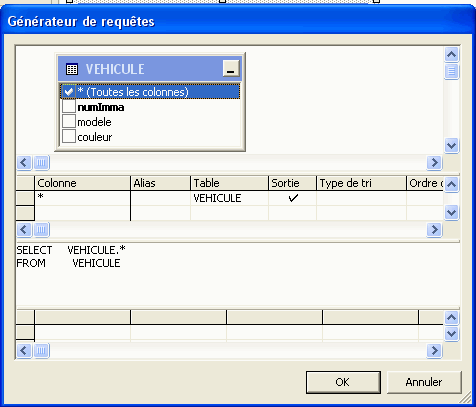Click the right arrow of the results pane's horizontal scrollbar
476x407 pixels.
(x=434, y=350)
